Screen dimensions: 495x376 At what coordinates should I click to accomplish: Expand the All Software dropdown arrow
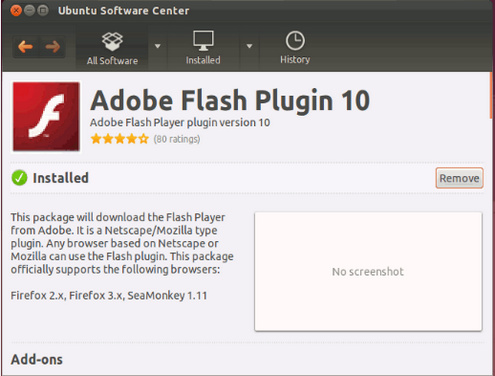[x=158, y=46]
